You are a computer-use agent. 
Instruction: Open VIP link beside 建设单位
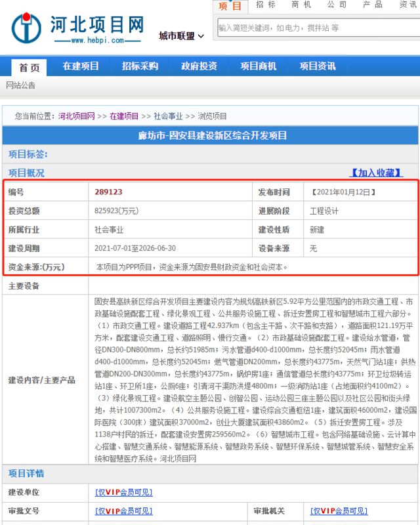point(124,492)
